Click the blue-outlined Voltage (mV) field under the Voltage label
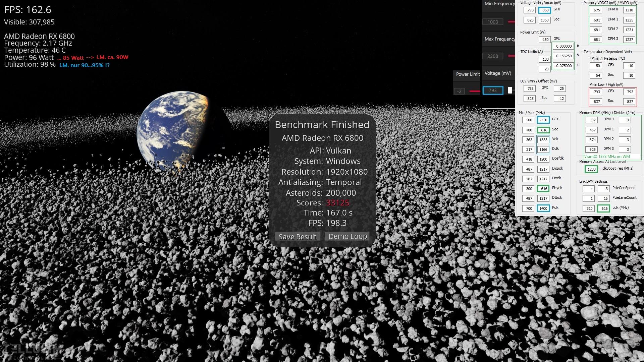Image resolution: width=644 pixels, height=362 pixels. (493, 90)
